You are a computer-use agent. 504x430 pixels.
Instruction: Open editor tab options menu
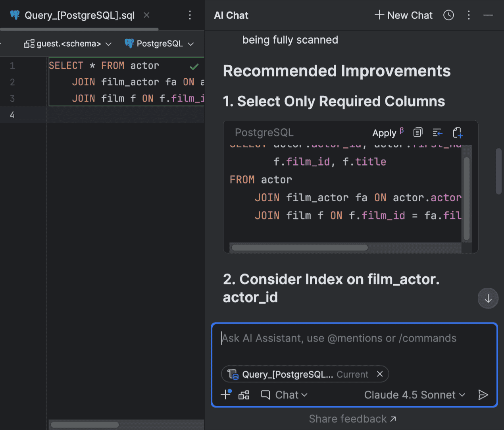(190, 15)
